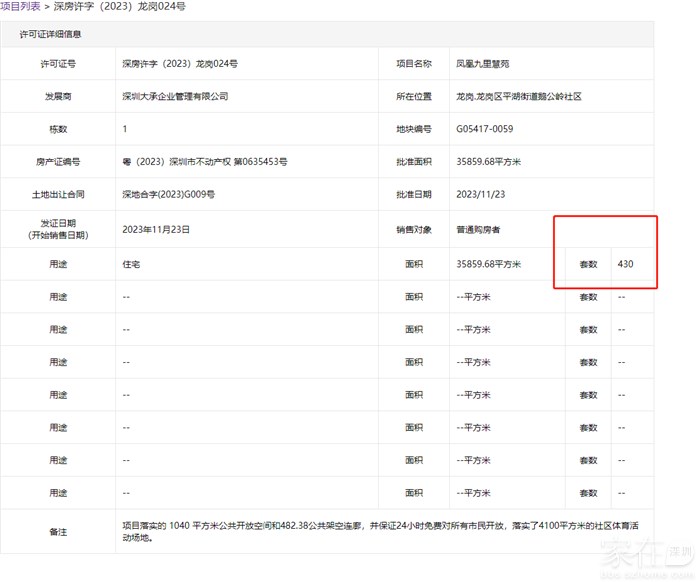Click the unit count value 430
This screenshot has width=700, height=582.
coord(626,264)
